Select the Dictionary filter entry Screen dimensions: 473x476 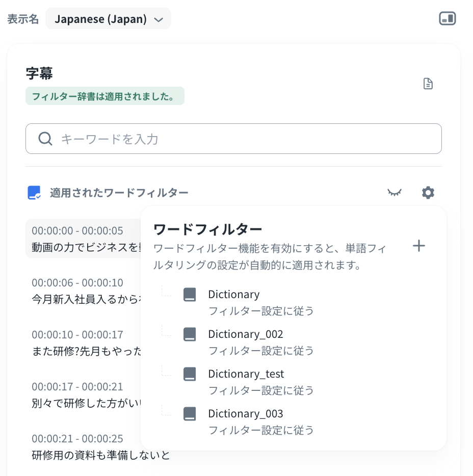[234, 295]
